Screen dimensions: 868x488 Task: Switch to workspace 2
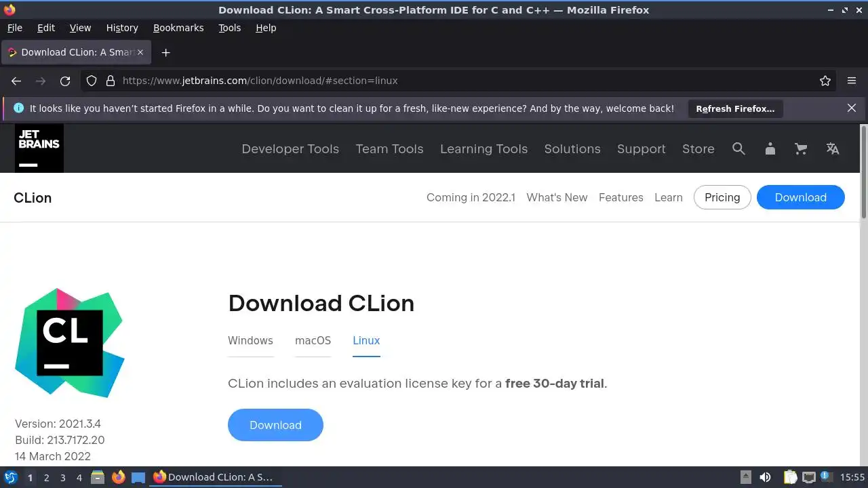tap(46, 478)
